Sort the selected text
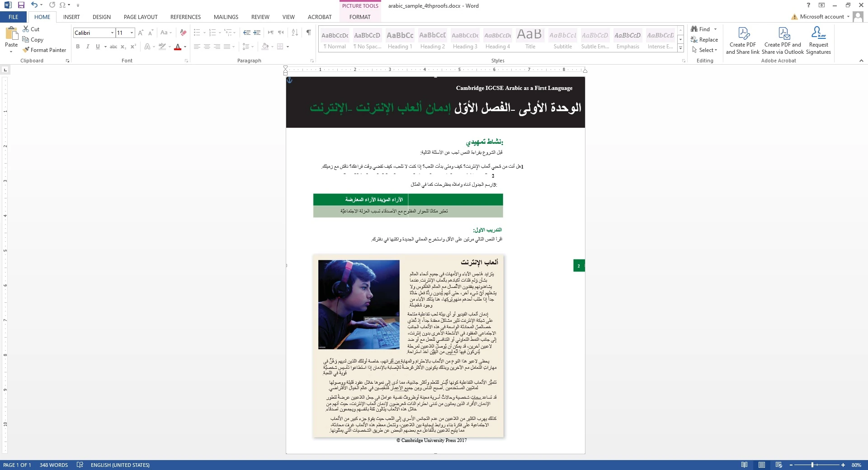The height and width of the screenshot is (470, 868). tap(295, 33)
